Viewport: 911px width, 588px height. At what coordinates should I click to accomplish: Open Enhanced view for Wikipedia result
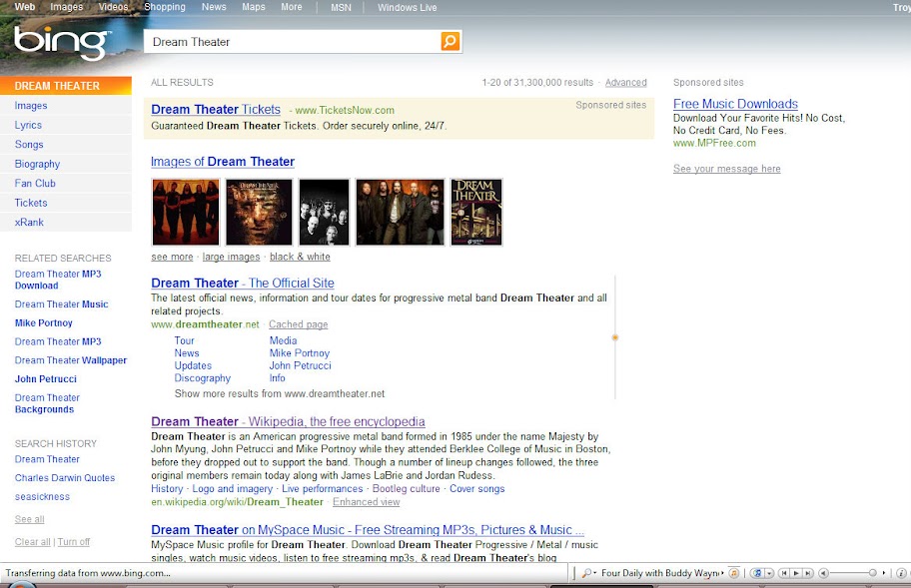point(366,502)
